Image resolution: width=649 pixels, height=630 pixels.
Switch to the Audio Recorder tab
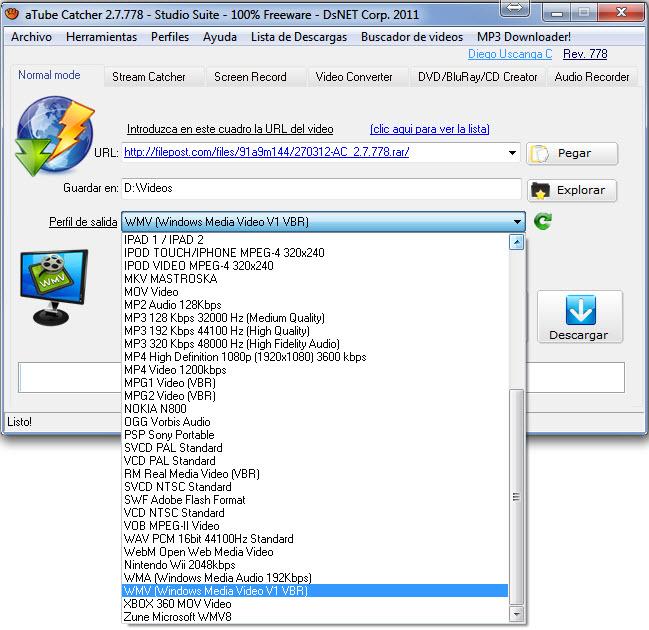coord(592,77)
